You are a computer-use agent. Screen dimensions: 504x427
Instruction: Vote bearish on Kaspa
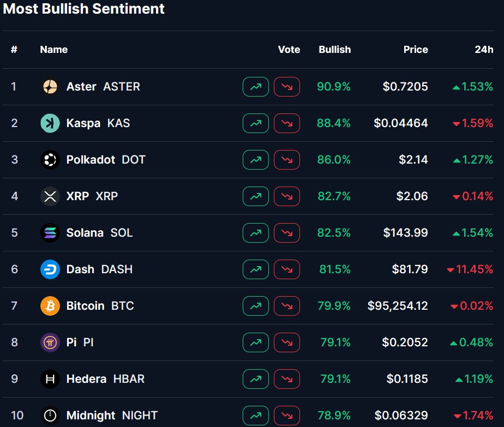(287, 123)
